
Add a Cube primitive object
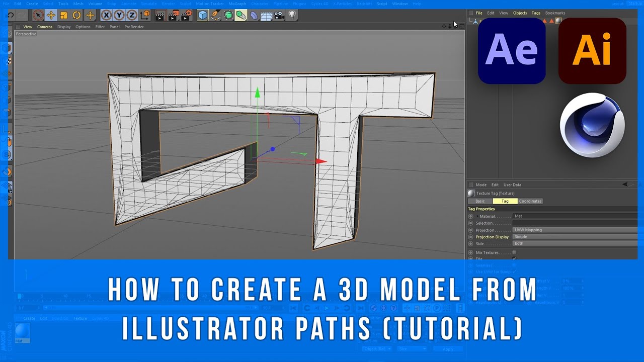point(203,15)
